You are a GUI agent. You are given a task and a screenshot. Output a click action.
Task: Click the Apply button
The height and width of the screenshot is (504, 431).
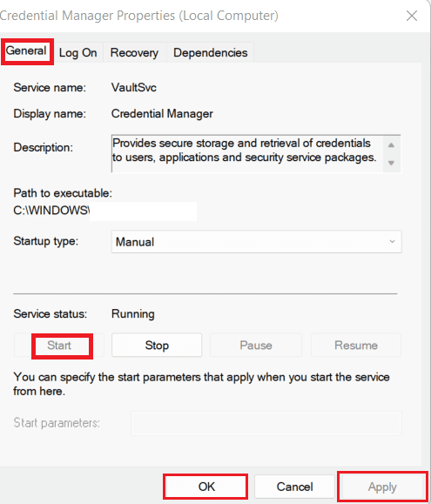[x=382, y=487]
